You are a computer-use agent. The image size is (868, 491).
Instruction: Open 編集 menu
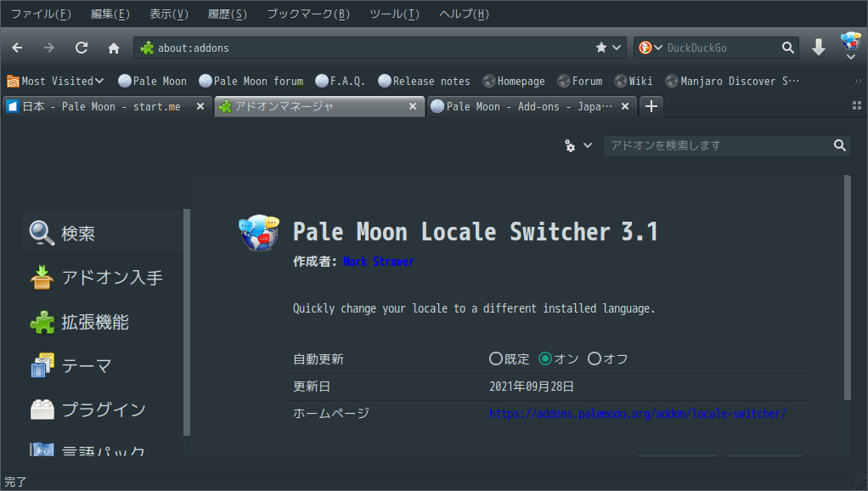(110, 14)
